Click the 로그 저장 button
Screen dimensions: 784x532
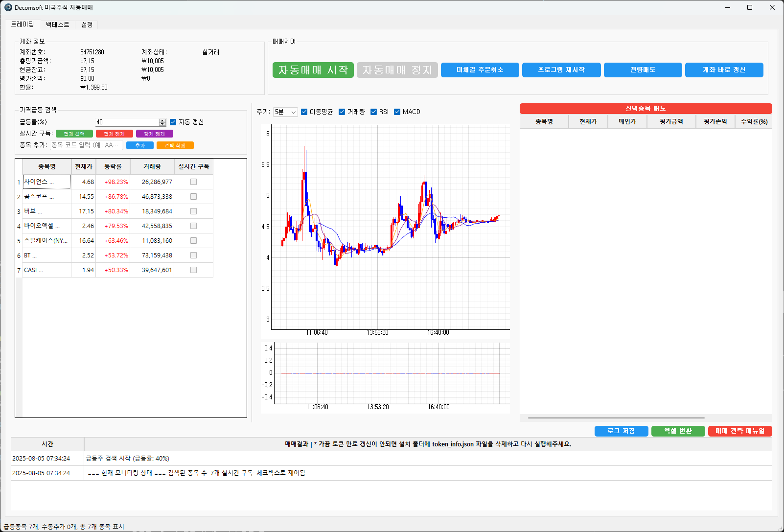622,431
